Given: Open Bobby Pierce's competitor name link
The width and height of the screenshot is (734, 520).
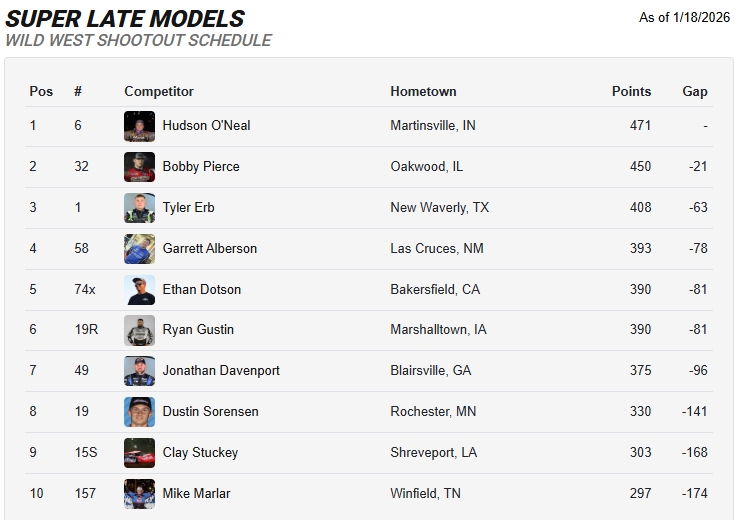Looking at the screenshot, I should pyautogui.click(x=201, y=167).
